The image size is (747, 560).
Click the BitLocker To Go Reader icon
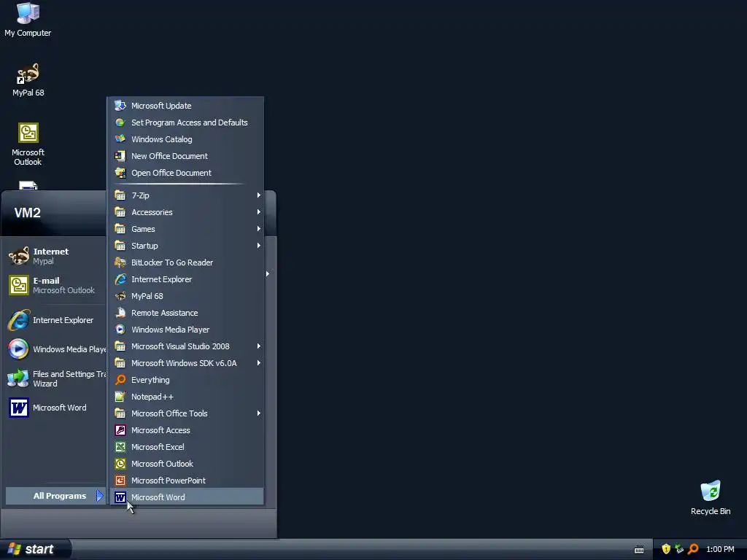(x=120, y=262)
